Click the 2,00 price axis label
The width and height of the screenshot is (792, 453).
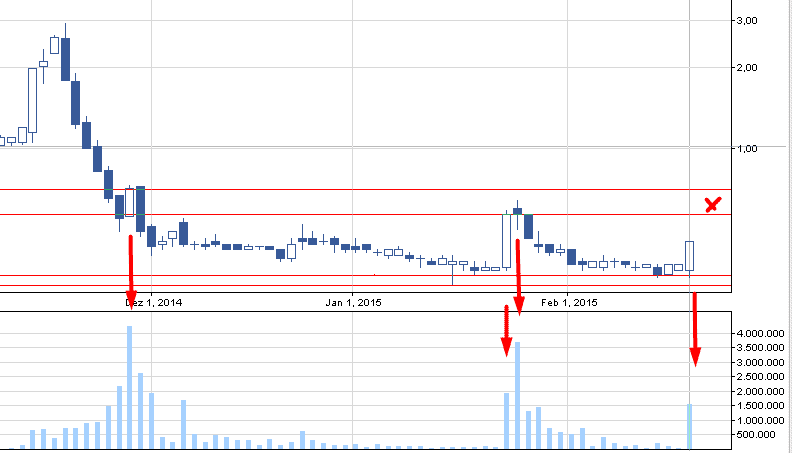pos(746,68)
